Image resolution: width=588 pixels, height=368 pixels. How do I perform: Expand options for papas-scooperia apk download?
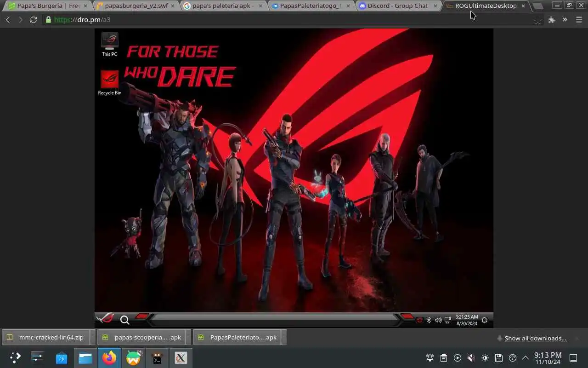[188, 337]
